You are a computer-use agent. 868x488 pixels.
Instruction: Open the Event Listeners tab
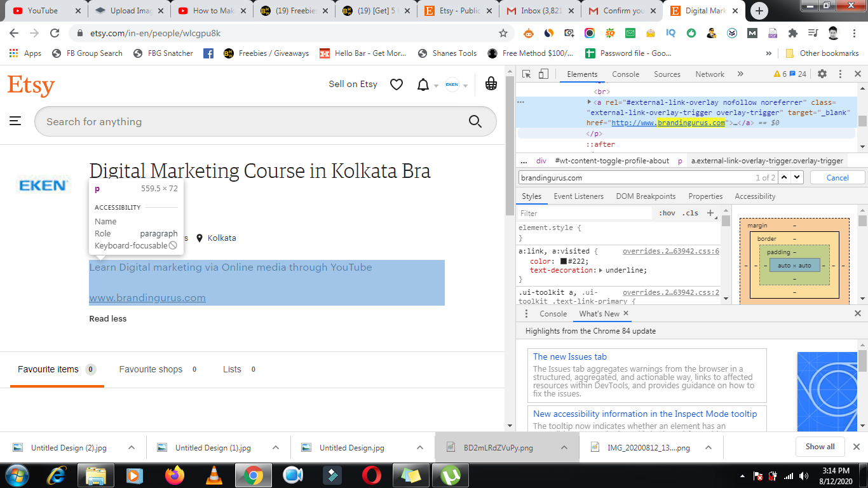pyautogui.click(x=579, y=196)
